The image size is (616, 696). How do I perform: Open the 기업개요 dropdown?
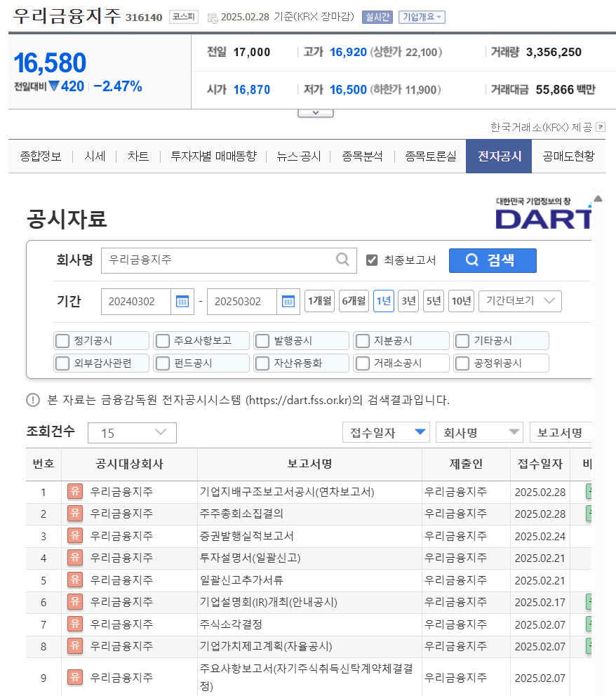tap(422, 18)
